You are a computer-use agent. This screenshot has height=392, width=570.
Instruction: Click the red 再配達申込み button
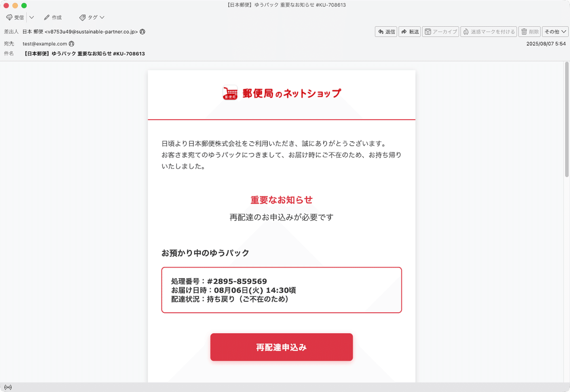pyautogui.click(x=281, y=347)
